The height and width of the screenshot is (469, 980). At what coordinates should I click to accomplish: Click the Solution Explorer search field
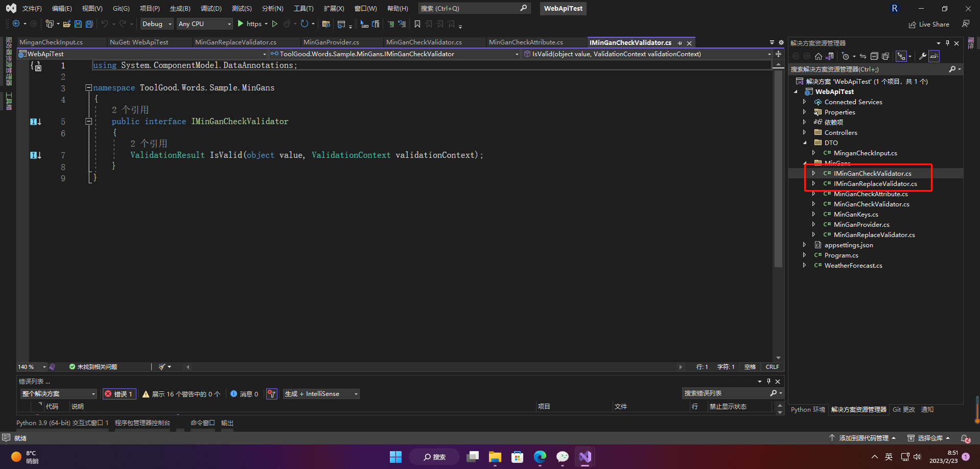(876, 69)
